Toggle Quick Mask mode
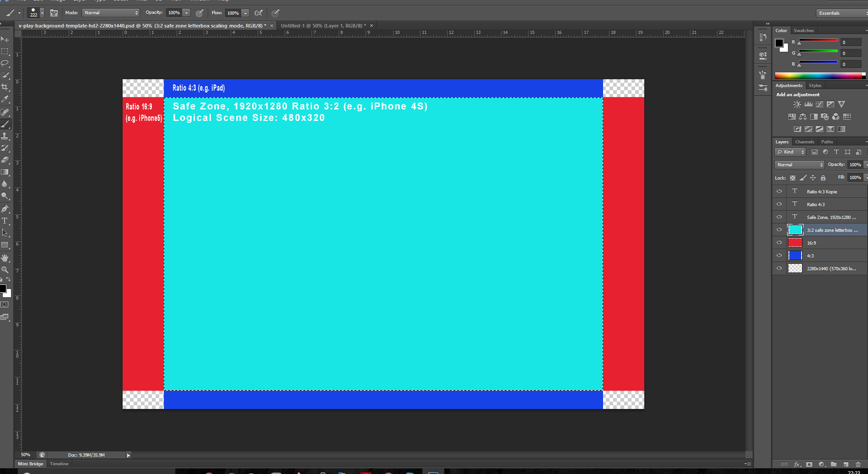Screen dimensions: 868x474 pos(5,305)
